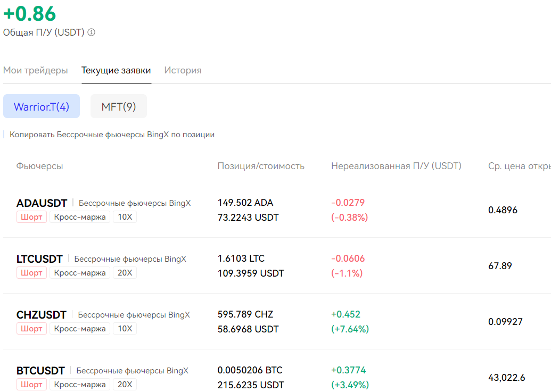Image resolution: width=551 pixels, height=392 pixels.
Task: Go to the История tab
Action: point(183,70)
